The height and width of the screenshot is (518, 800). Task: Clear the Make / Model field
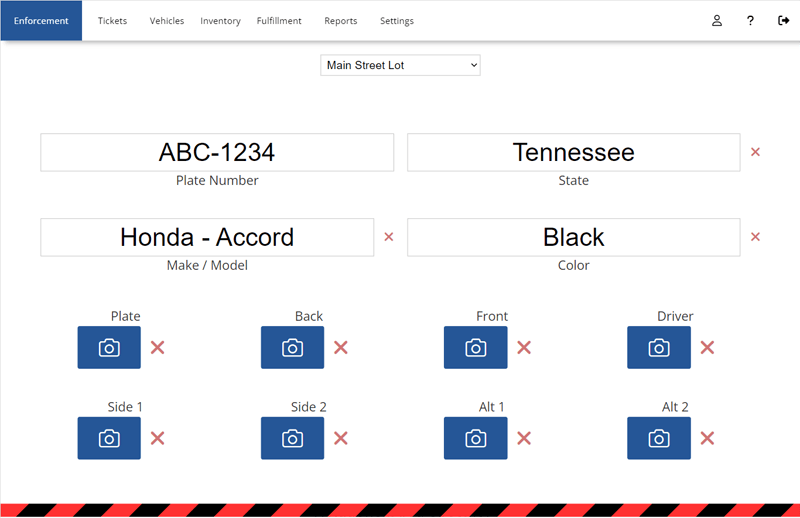[389, 237]
